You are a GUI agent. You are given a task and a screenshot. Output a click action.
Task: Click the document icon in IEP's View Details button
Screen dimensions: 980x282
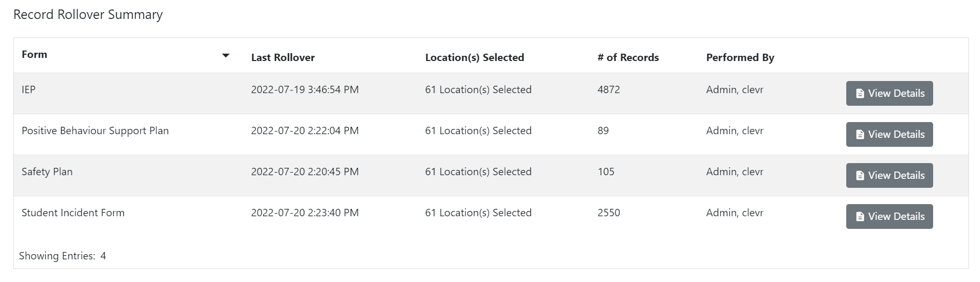tap(860, 94)
